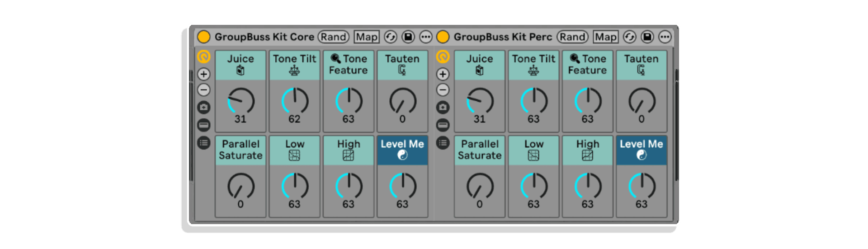Click Tone Feature knob on Kit Core
Viewport: 868px width, 249px height.
click(349, 101)
